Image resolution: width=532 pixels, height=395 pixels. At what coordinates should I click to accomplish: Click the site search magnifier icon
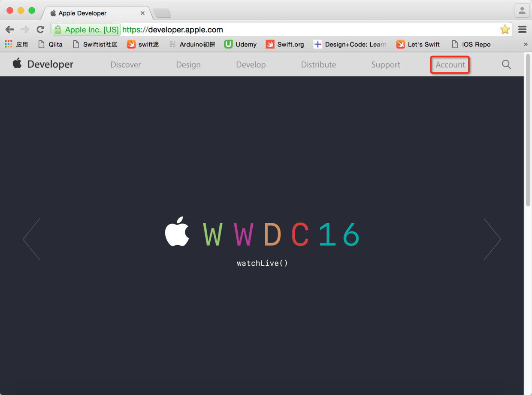pos(506,65)
